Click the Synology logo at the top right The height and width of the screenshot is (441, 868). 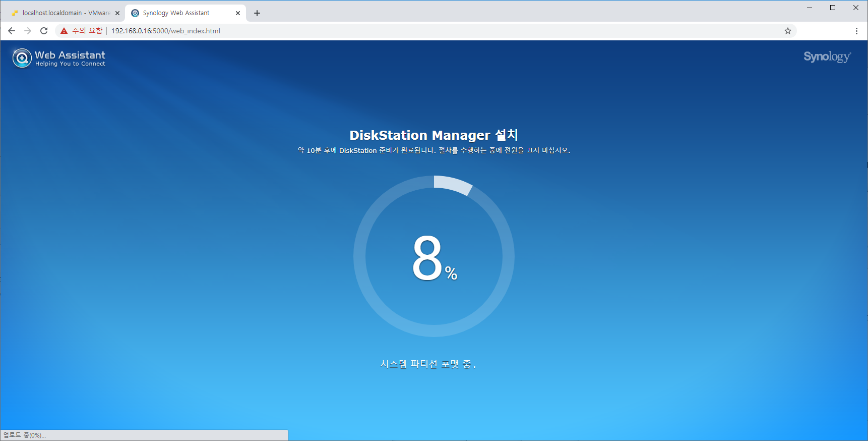coord(827,57)
